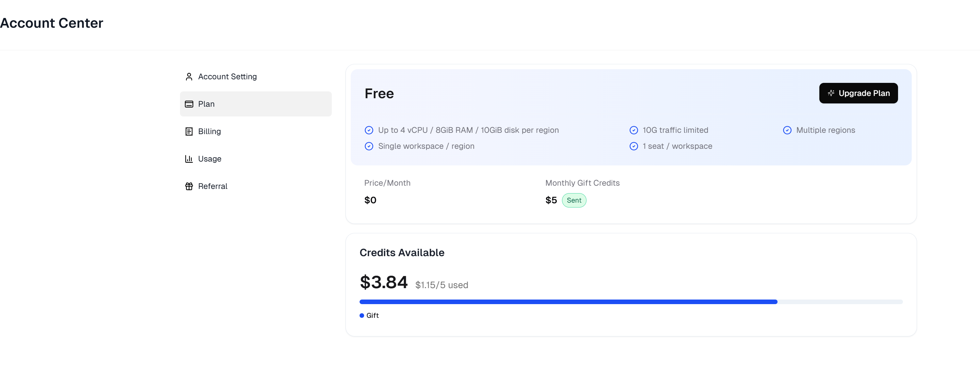Click the Account Center heading
Screen dimensions: 980x371
[52, 23]
